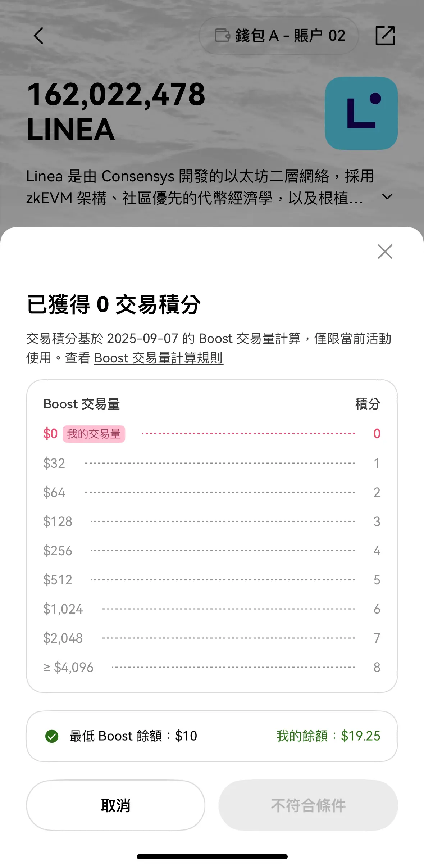Image resolution: width=424 pixels, height=868 pixels.
Task: Tap the disabled 不符合條件 button
Action: [x=308, y=805]
